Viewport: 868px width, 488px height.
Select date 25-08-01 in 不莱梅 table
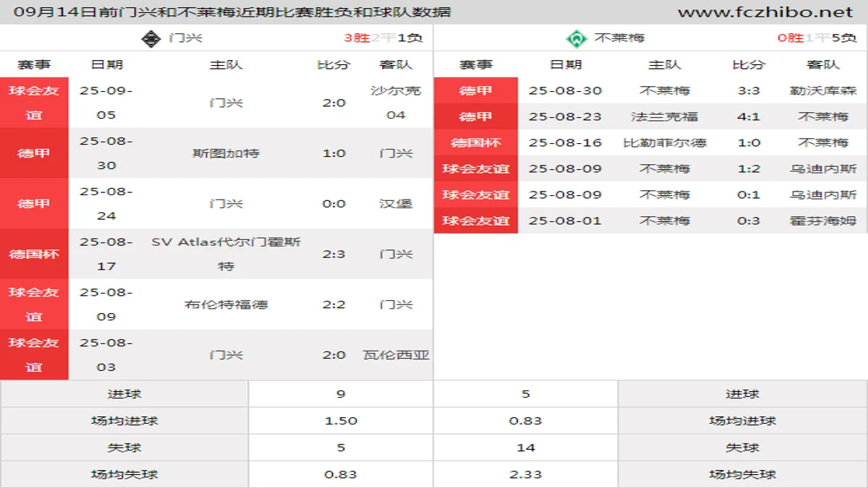coord(565,221)
